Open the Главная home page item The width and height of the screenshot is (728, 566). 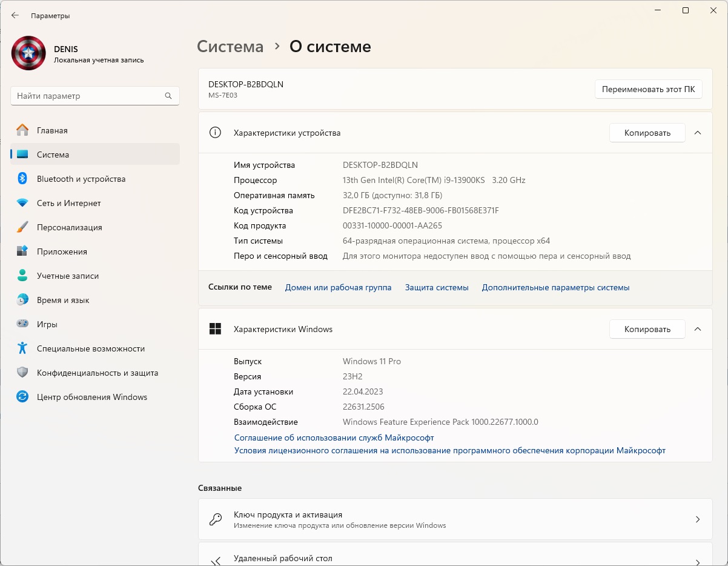(52, 130)
